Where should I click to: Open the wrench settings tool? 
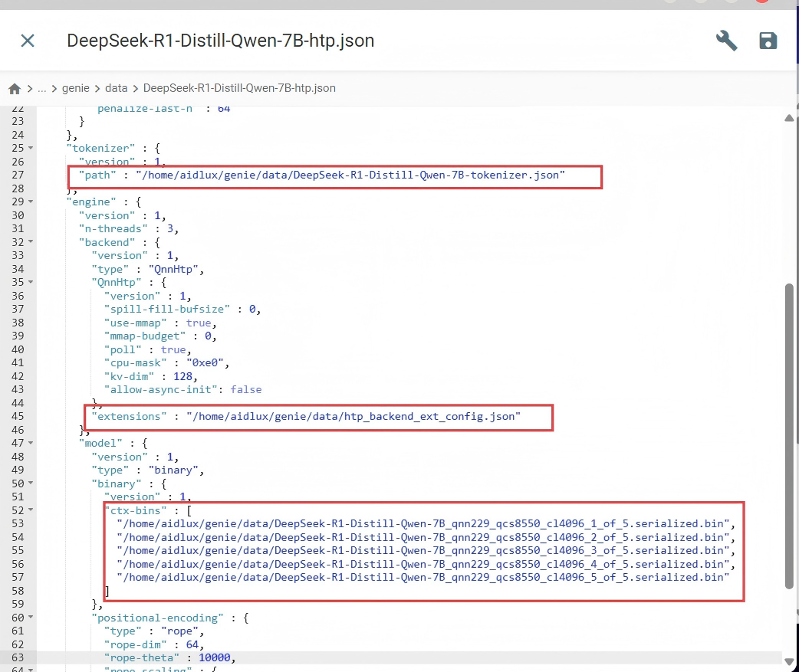[x=726, y=40]
